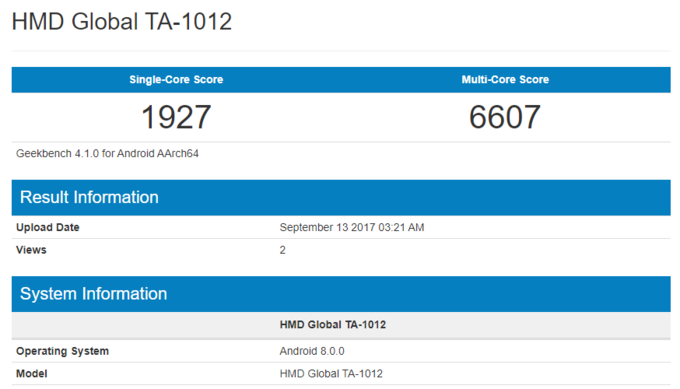Select the Multi-Core Score header
The height and width of the screenshot is (389, 680).
pyautogui.click(x=505, y=79)
